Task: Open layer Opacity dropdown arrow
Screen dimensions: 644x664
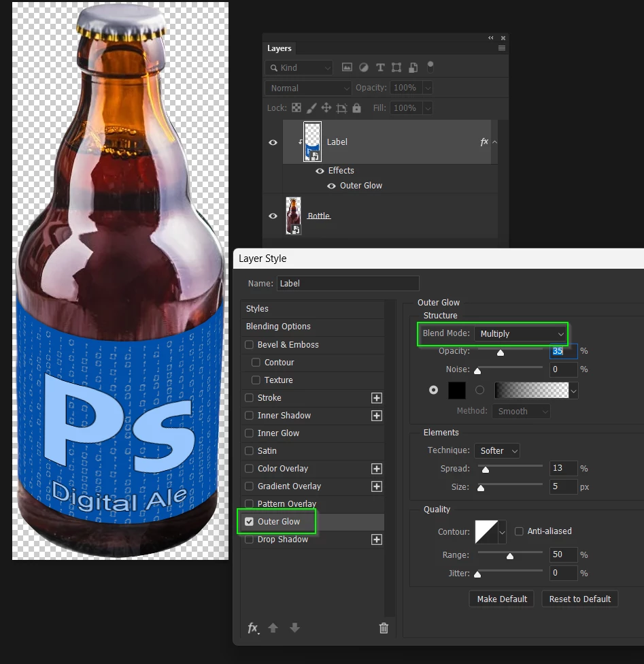Action: point(428,88)
